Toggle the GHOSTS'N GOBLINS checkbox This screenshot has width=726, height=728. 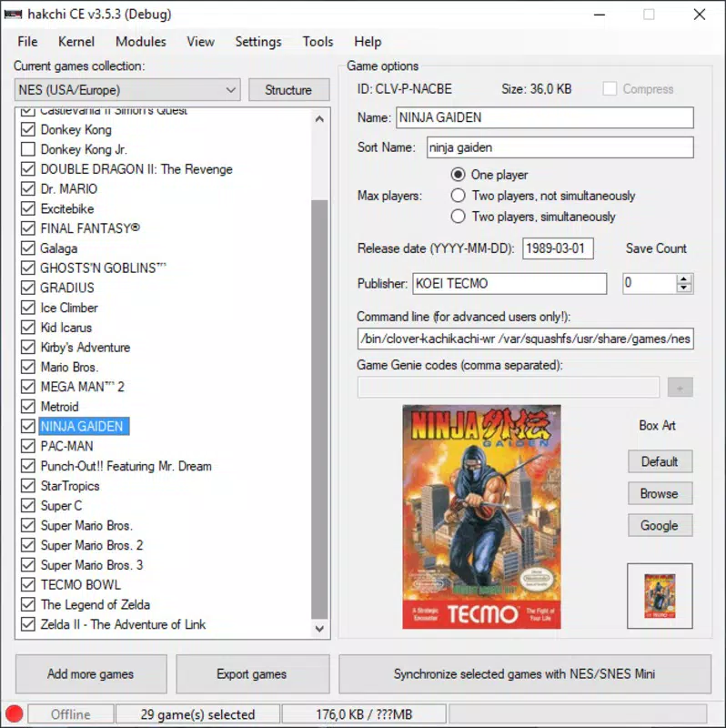pos(28,268)
